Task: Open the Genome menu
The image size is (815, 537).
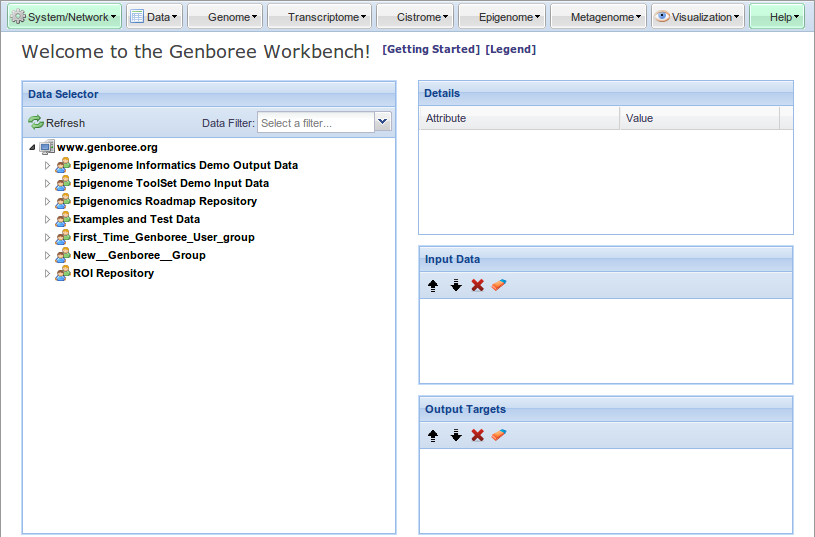Action: point(226,17)
